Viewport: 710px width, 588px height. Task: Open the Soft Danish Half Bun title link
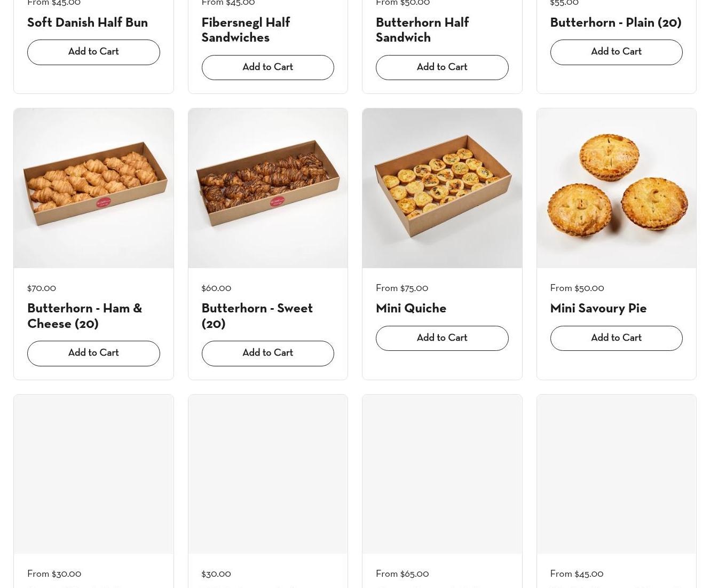click(x=88, y=23)
